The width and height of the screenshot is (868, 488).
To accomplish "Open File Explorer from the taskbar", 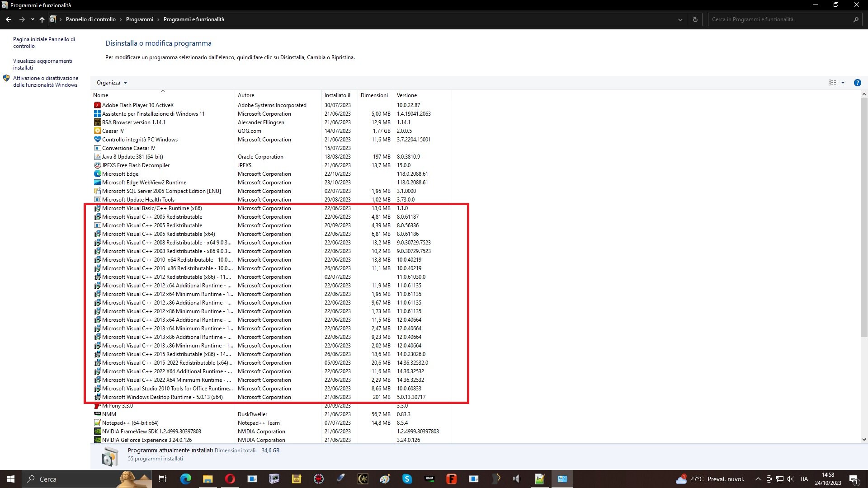I will click(x=208, y=479).
